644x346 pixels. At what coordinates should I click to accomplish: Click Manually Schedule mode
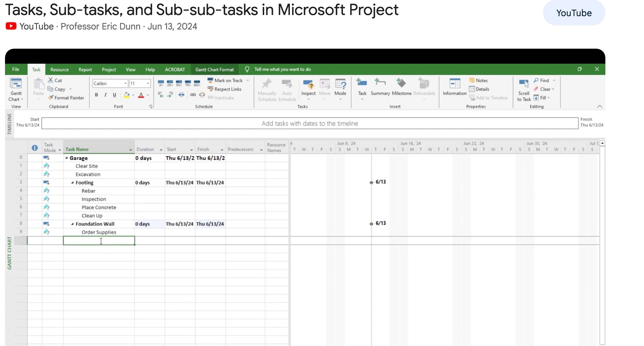(x=267, y=90)
